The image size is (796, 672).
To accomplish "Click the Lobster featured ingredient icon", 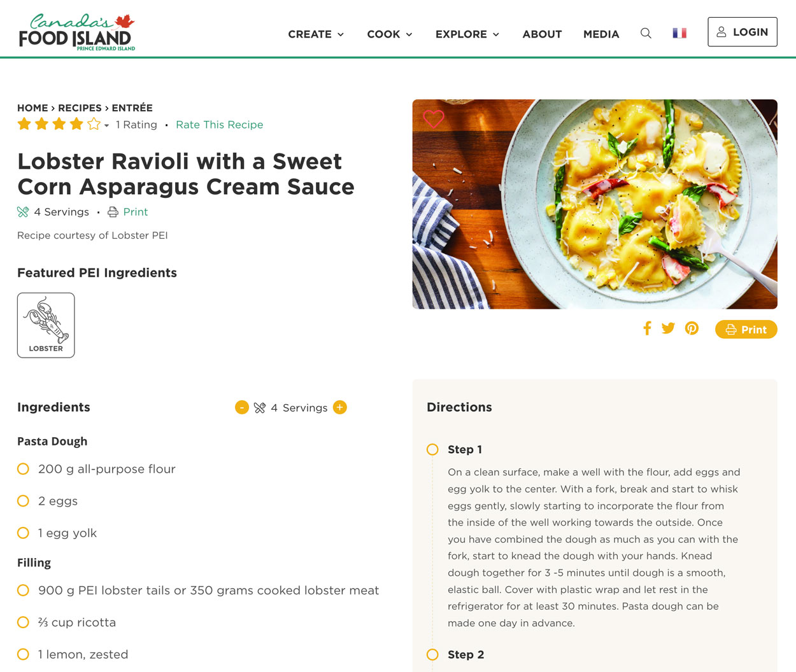I will click(x=46, y=325).
